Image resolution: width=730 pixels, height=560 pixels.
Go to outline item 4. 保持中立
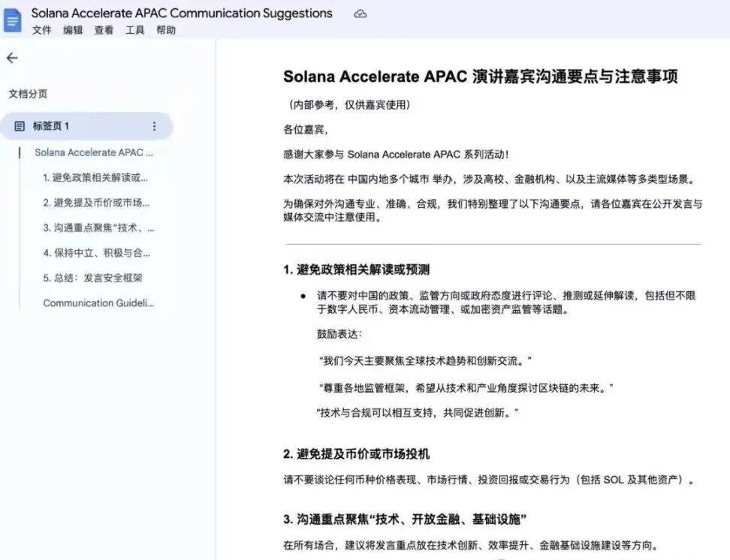pos(96,253)
